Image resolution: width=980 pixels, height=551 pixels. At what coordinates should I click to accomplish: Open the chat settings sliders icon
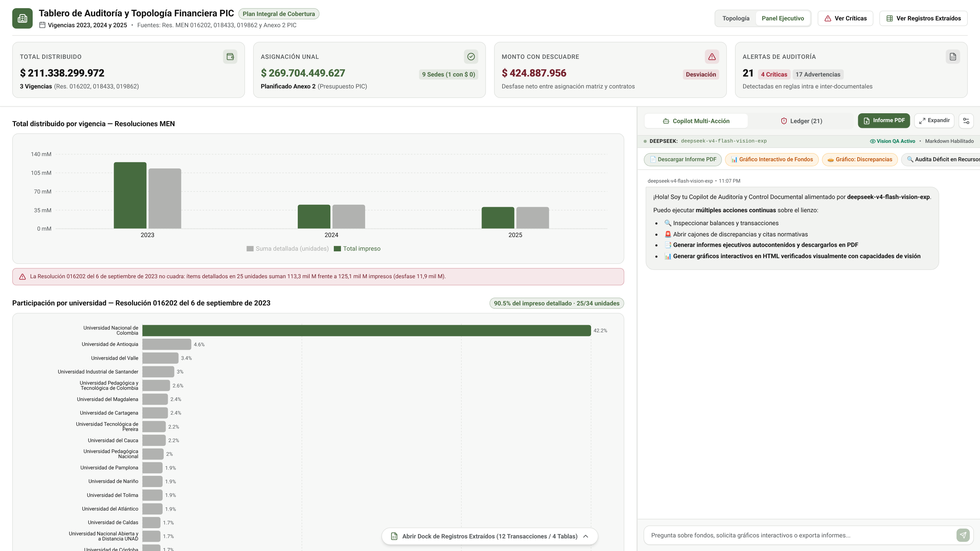pos(966,121)
